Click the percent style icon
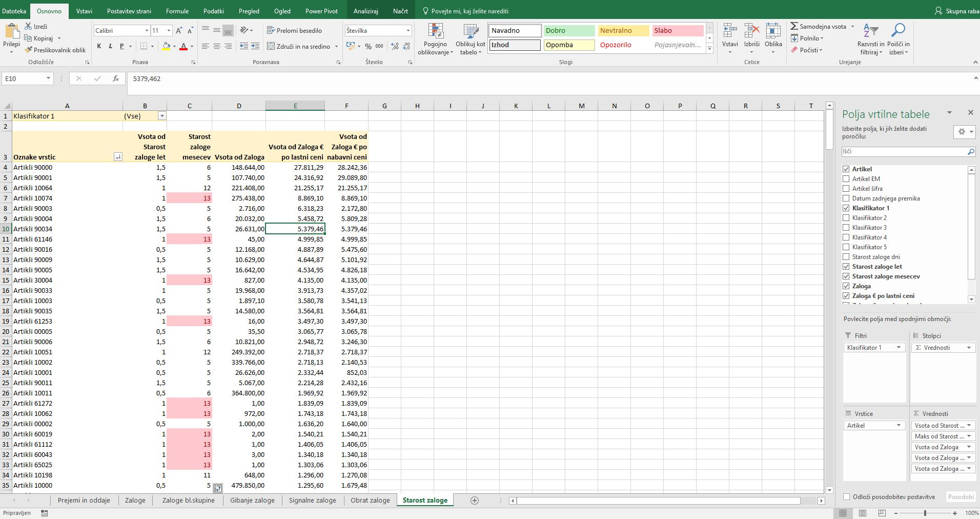 pos(368,46)
